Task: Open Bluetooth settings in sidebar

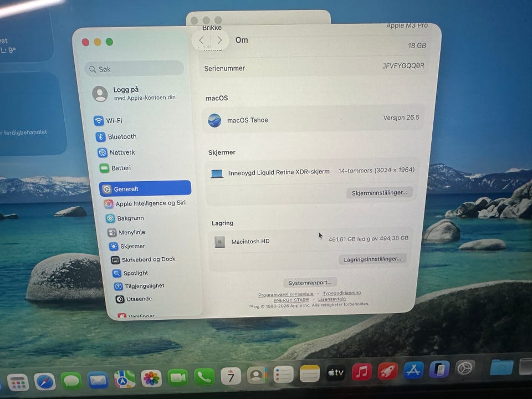Action: [116, 136]
